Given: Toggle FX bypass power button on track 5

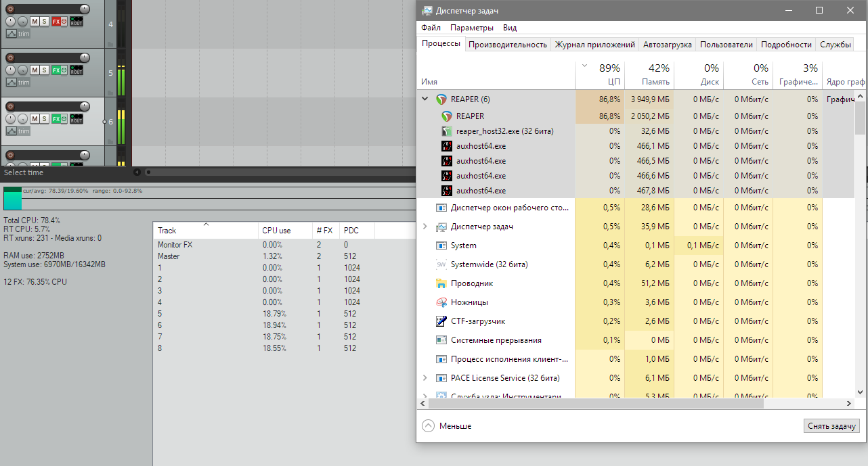Looking at the screenshot, I should click(x=64, y=70).
